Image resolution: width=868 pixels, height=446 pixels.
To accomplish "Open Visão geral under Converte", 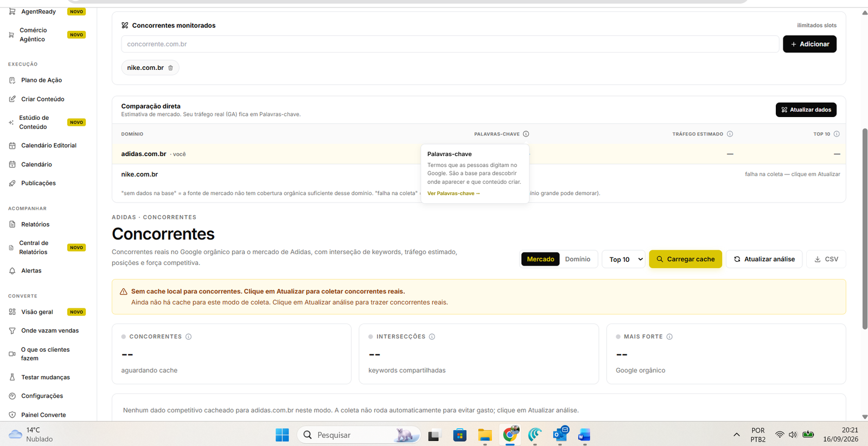I will pos(37,312).
